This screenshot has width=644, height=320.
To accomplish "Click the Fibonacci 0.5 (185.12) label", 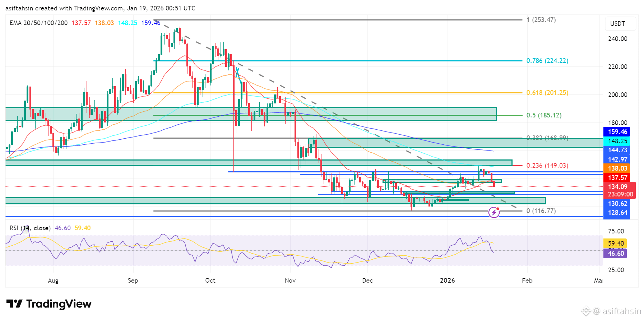I will (x=544, y=115).
